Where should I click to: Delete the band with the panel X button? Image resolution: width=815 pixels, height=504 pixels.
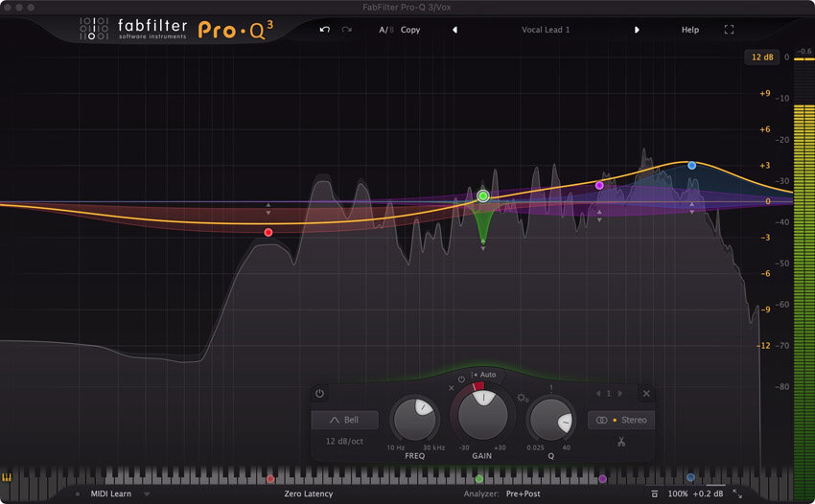(646, 393)
